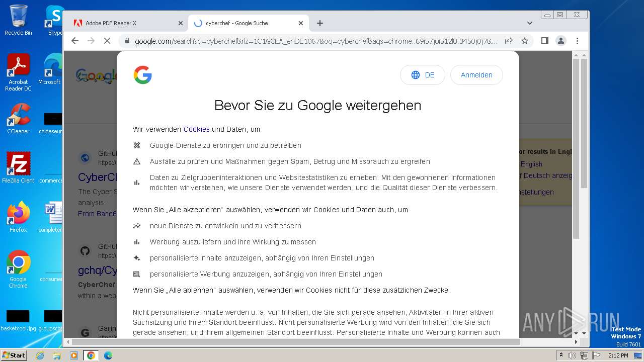This screenshot has height=362, width=644.
Task: Open Microsoft Edge from taskbar
Action: coord(108,355)
